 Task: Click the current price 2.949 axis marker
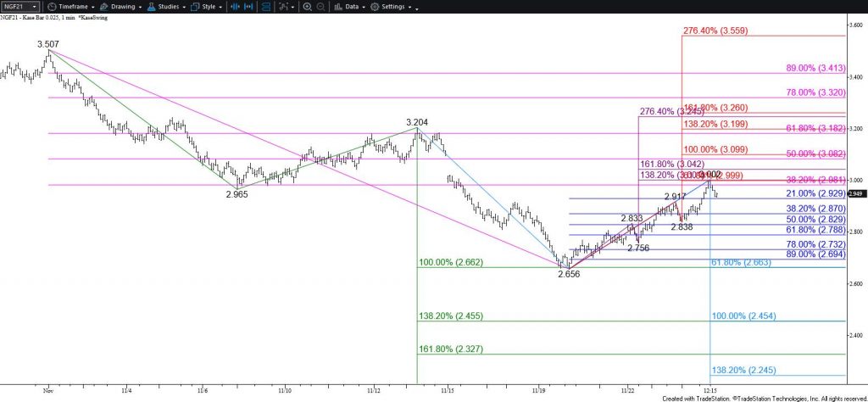point(856,194)
